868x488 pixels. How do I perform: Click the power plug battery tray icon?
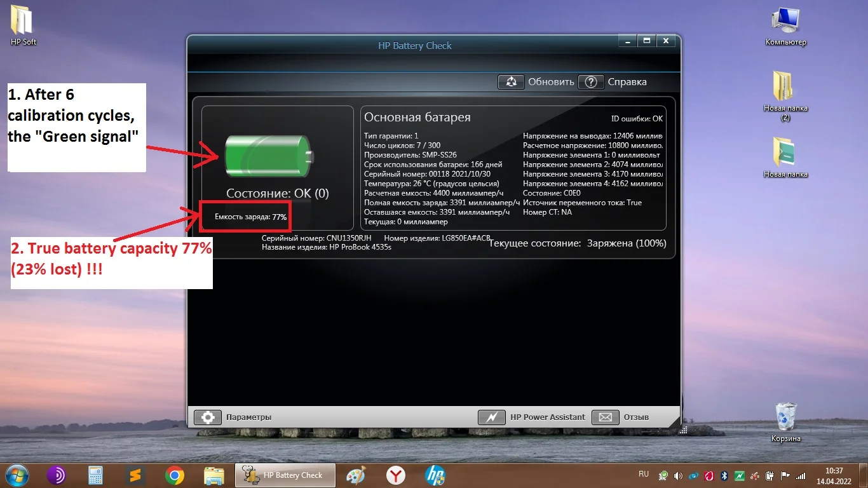(770, 475)
